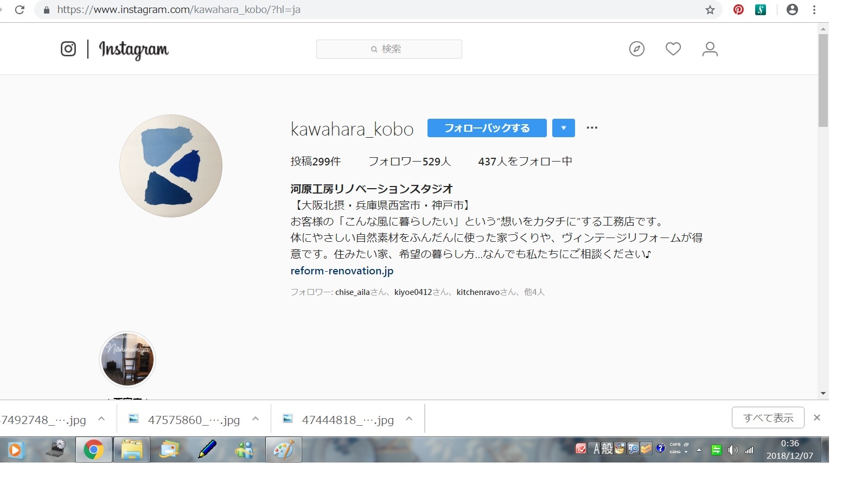Open your profile via the person icon

point(710,49)
